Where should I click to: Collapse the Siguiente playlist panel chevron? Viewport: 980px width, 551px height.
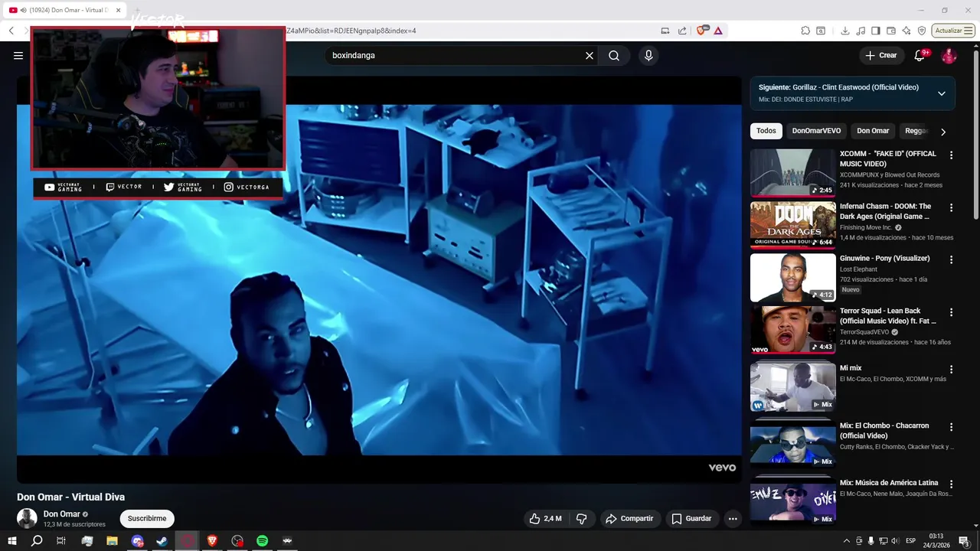pos(942,93)
